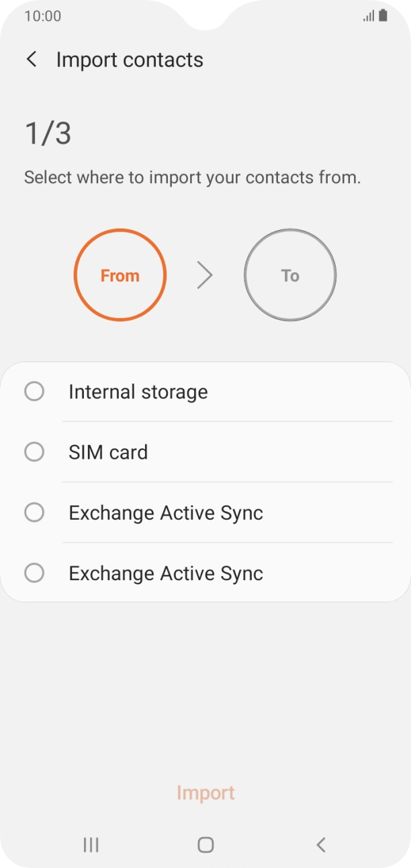
Task: Tap the Import contacts page title
Action: click(x=130, y=60)
